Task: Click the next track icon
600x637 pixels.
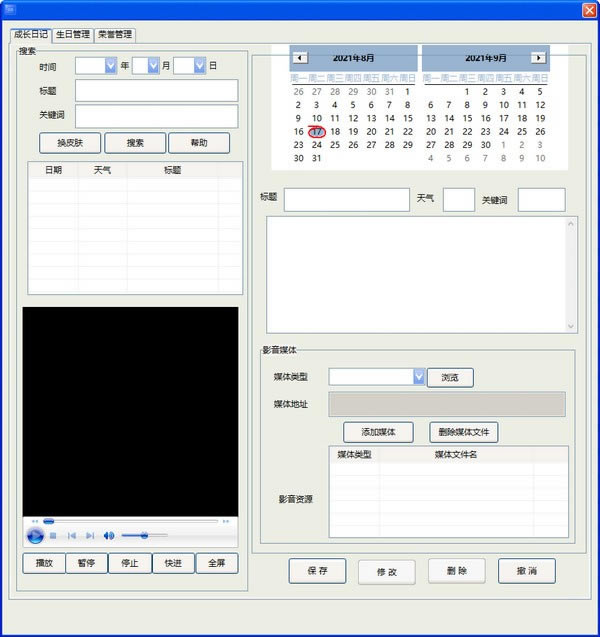Action: tap(90, 536)
